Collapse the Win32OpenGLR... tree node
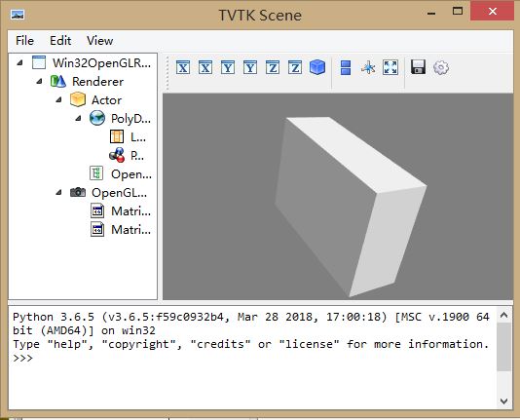 pos(19,62)
